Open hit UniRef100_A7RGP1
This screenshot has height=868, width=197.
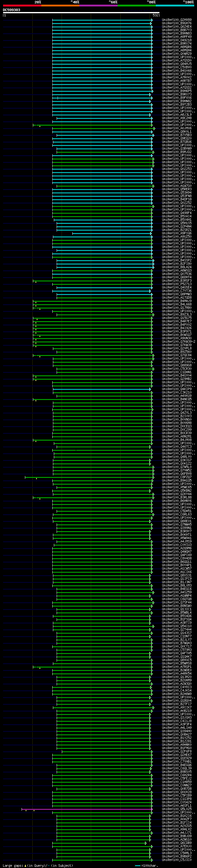[x=177, y=667]
